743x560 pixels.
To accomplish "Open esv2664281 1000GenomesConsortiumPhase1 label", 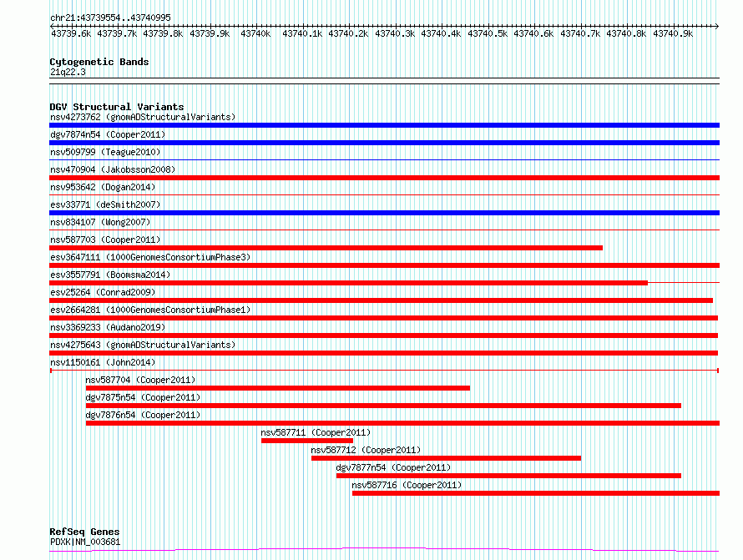I will tap(150, 310).
